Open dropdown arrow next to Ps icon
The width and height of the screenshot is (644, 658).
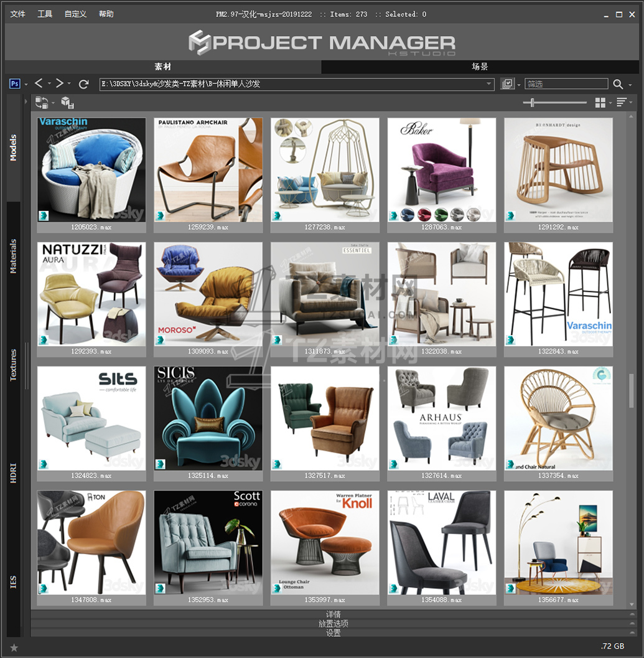pos(26,84)
